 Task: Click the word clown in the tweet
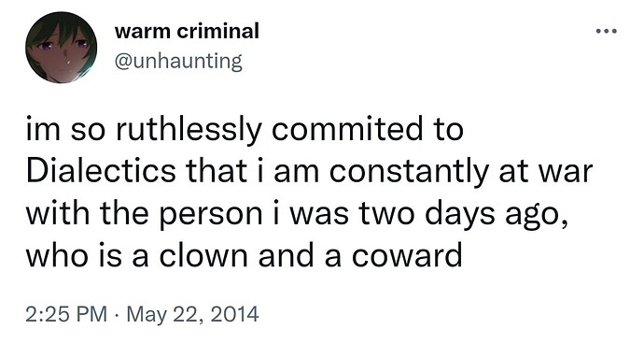[203, 254]
